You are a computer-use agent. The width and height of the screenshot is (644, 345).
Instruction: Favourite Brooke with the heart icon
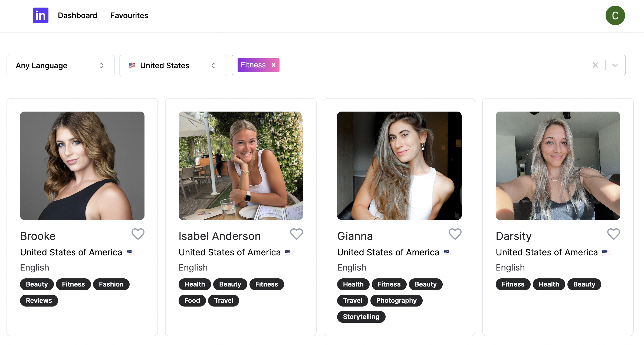pos(138,234)
